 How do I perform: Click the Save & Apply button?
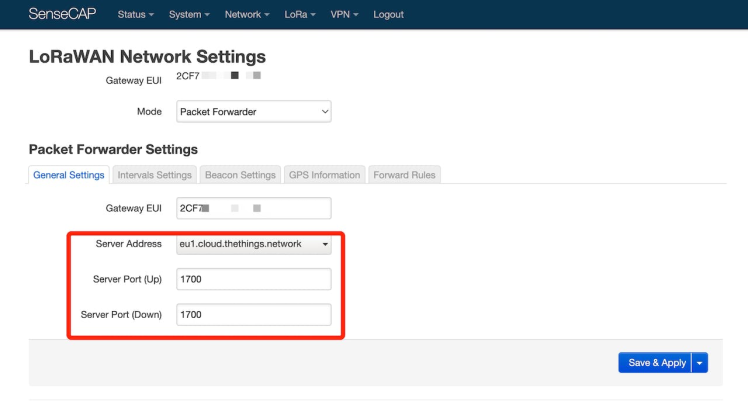click(x=655, y=363)
